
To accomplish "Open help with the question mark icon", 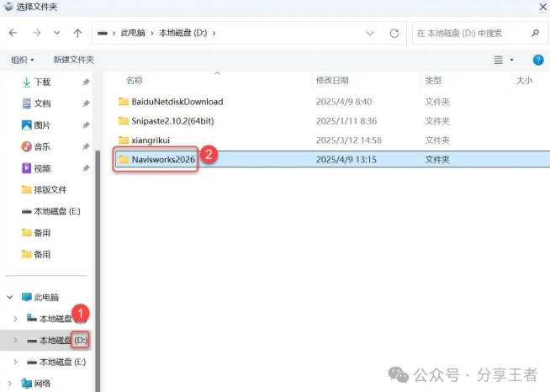I will [538, 60].
